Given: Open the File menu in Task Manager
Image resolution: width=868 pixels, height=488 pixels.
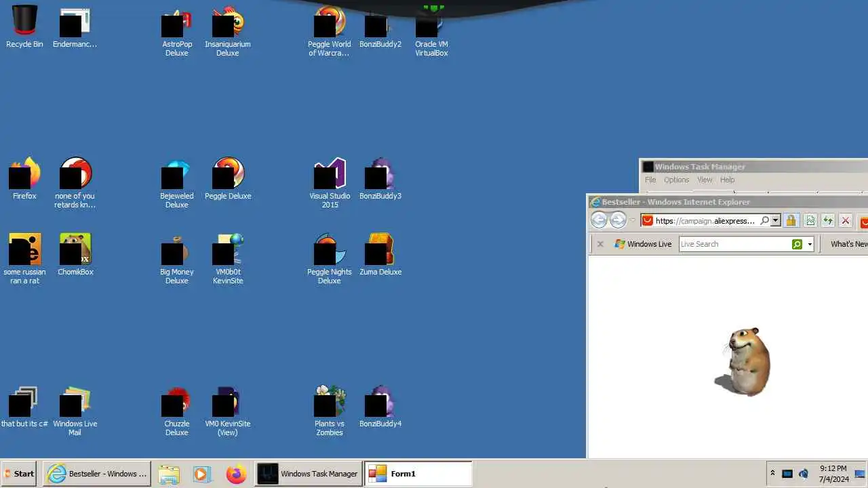Looking at the screenshot, I should (650, 180).
